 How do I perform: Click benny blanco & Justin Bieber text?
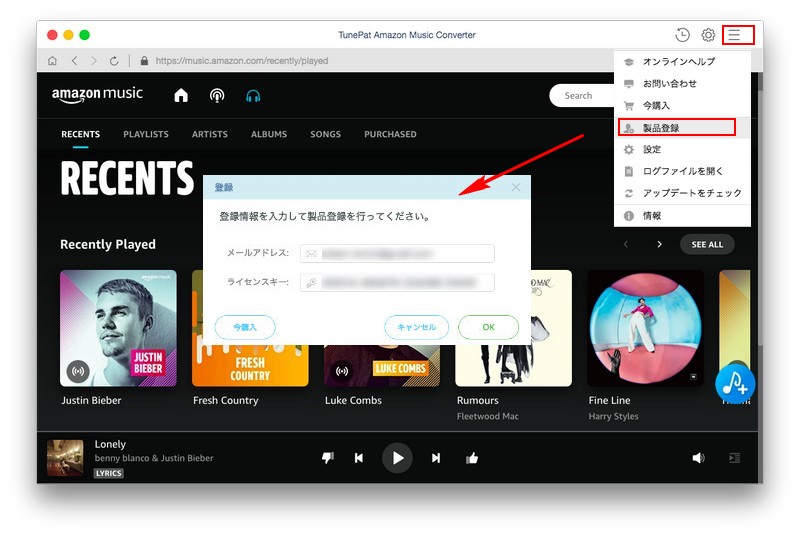154,458
